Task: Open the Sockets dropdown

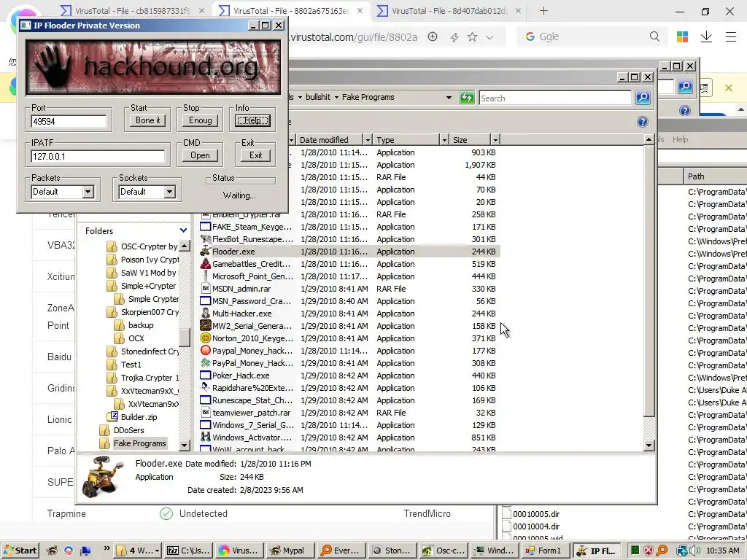Action: click(169, 192)
